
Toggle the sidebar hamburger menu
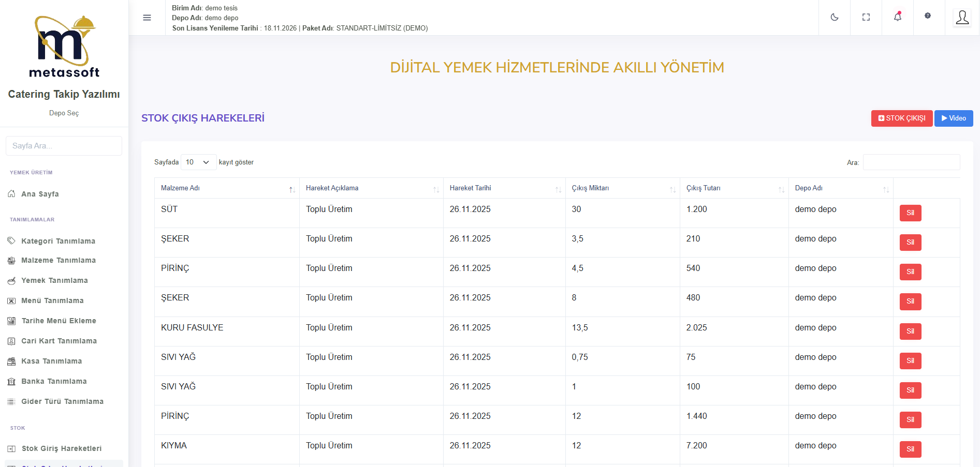[x=147, y=18]
